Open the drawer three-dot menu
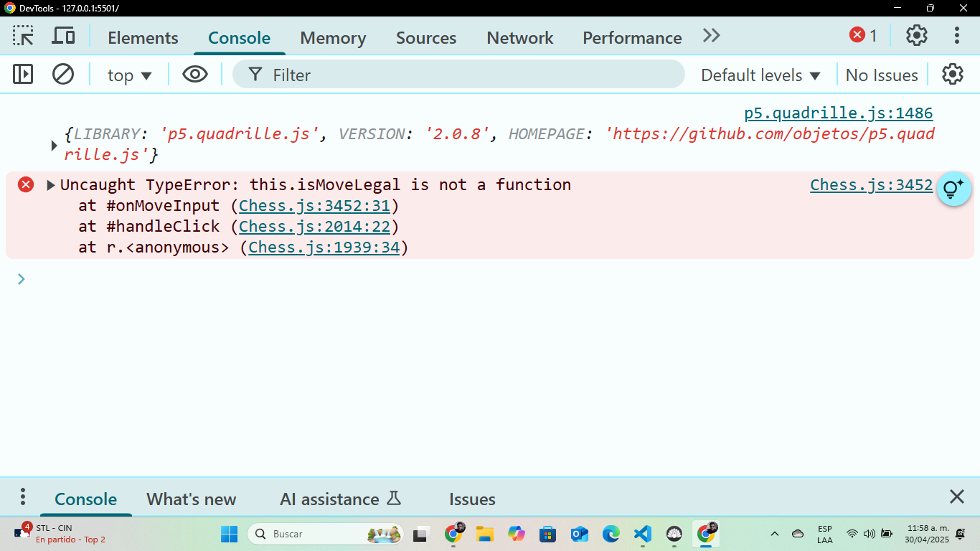This screenshot has width=980, height=551. tap(23, 497)
